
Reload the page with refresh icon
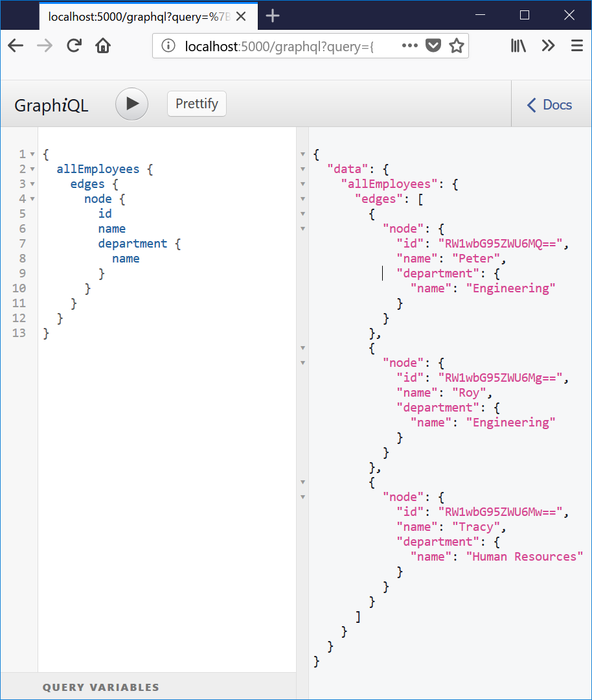click(74, 45)
